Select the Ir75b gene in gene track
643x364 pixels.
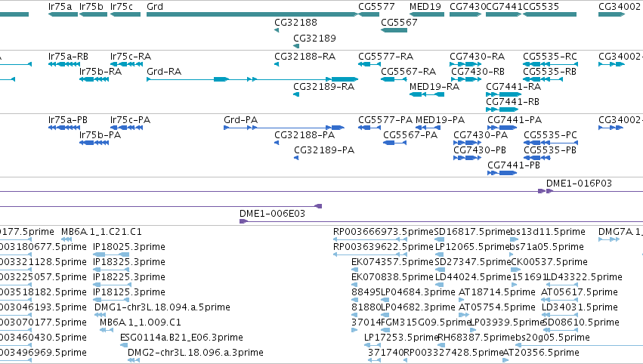[x=93, y=14]
